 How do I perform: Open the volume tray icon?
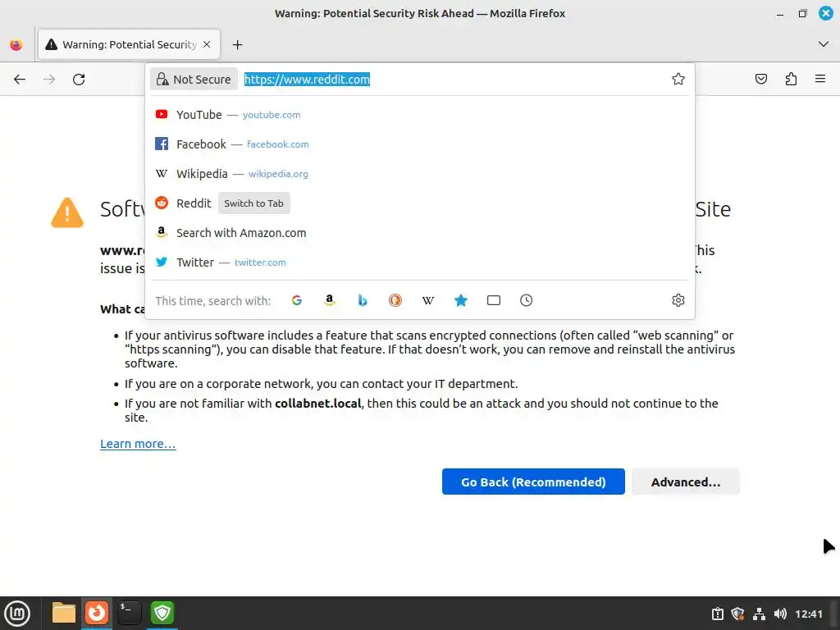click(x=780, y=614)
